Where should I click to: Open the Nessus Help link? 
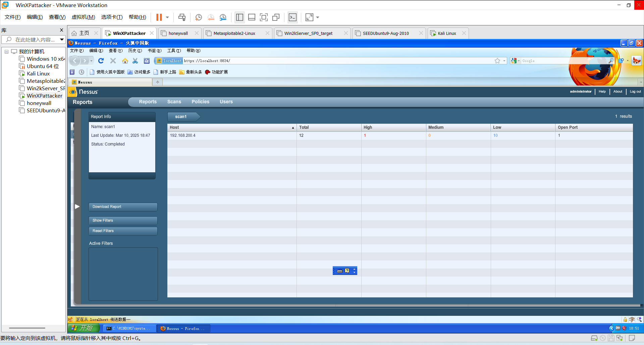pyautogui.click(x=602, y=92)
